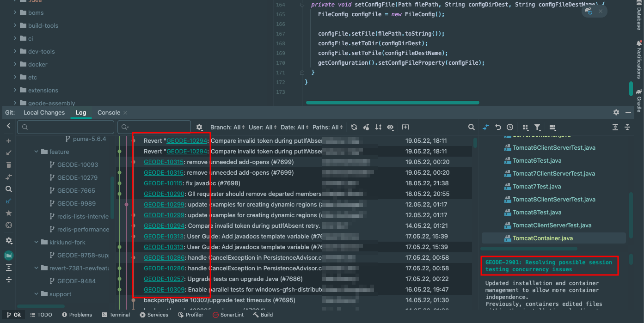Toggle the eye preview icon in log toolbar
The height and width of the screenshot is (323, 644).
pyautogui.click(x=390, y=127)
